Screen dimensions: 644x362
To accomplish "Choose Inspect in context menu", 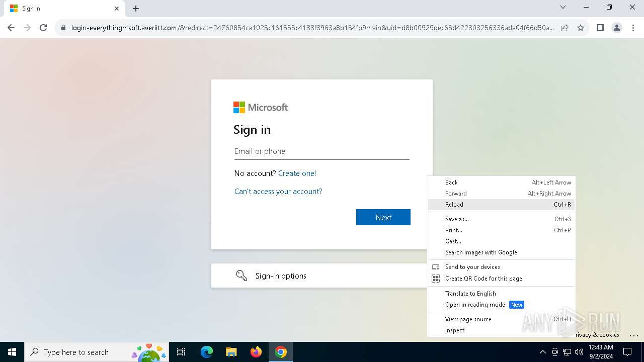I will 501,330.
